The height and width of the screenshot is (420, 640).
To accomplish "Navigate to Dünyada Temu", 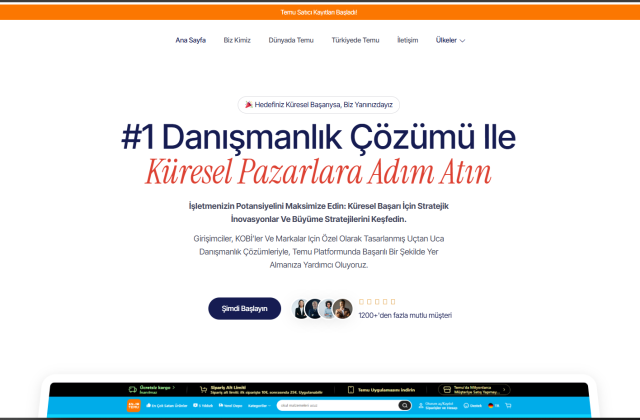I will click(291, 40).
